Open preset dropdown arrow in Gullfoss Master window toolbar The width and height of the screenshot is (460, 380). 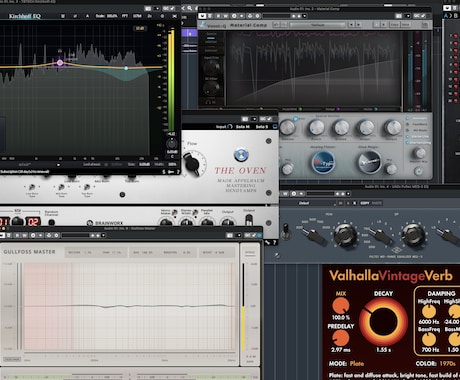pyautogui.click(x=103, y=235)
